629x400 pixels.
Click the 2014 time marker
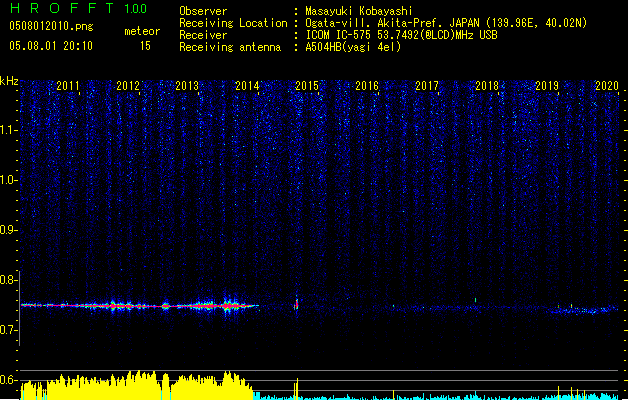click(247, 86)
